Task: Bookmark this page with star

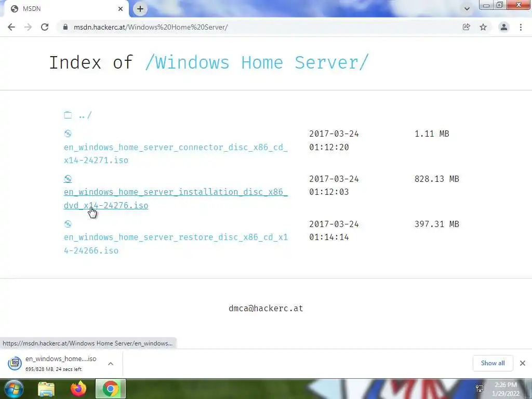Action: click(483, 27)
